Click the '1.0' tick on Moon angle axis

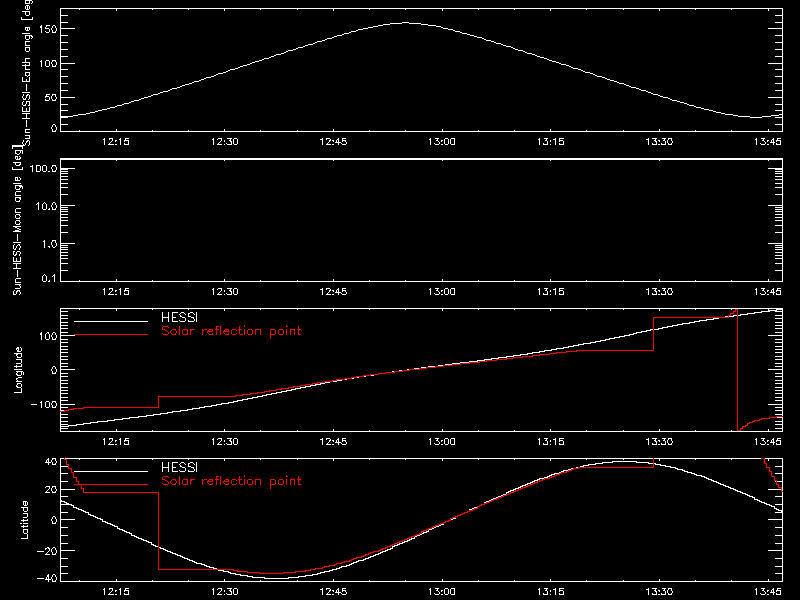(49, 244)
